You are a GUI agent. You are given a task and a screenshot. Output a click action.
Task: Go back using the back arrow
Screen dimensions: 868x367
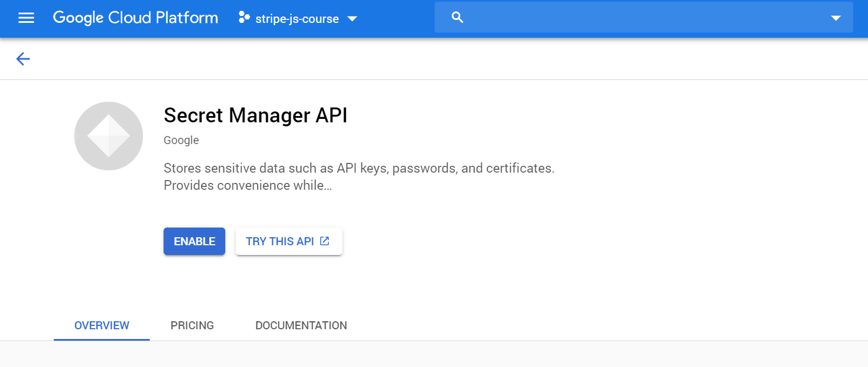(22, 59)
